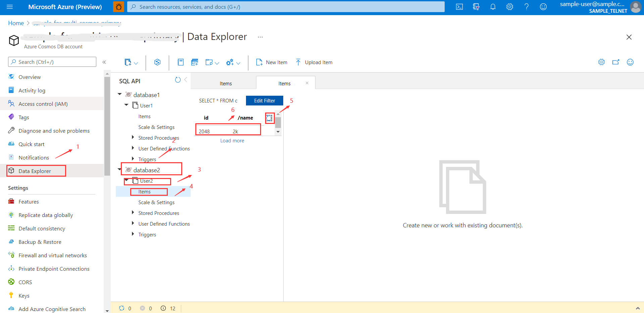Expand Triggers under User1
The width and height of the screenshot is (644, 313).
click(x=133, y=159)
